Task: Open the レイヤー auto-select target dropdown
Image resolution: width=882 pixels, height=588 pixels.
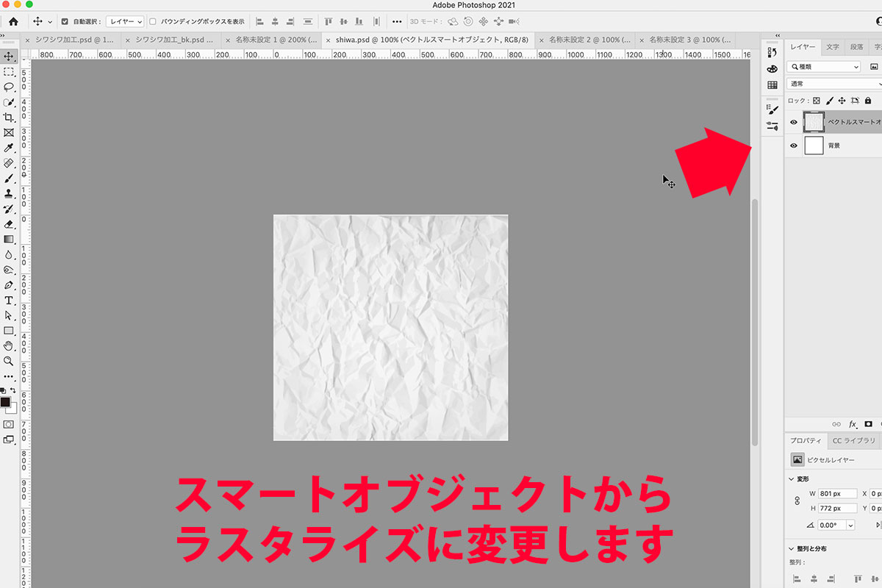Action: point(124,22)
